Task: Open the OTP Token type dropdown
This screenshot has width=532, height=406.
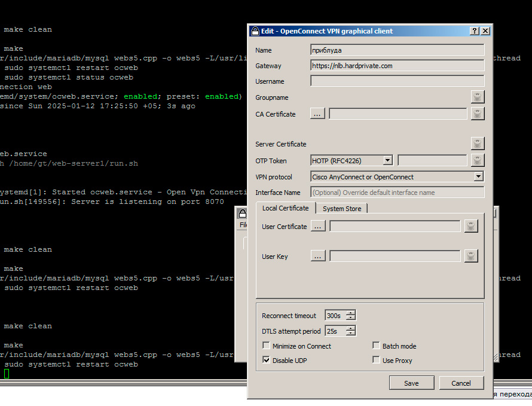Action: [x=387, y=160]
